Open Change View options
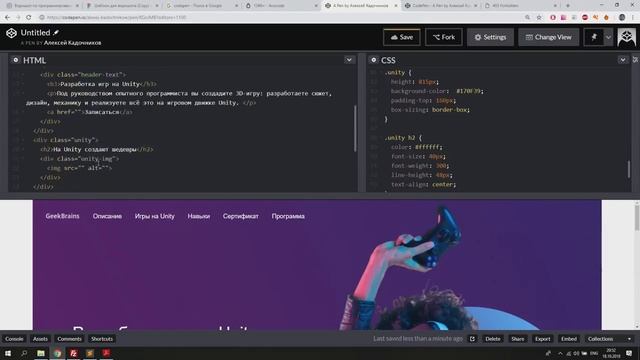Screen dimensions: 640x360 point(548,37)
